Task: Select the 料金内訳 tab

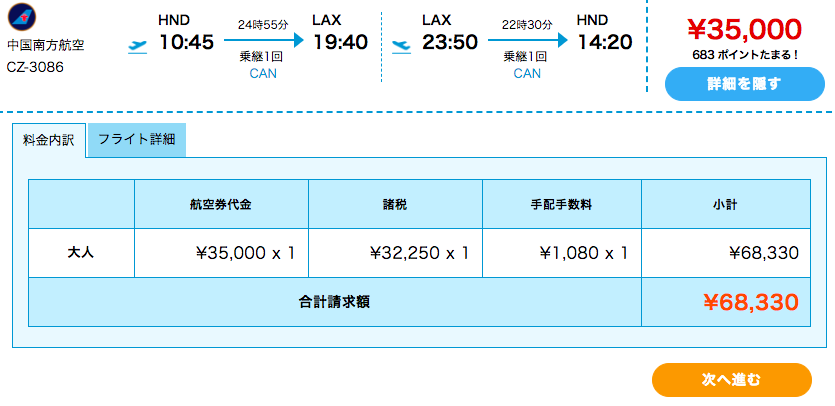Action: [x=49, y=140]
